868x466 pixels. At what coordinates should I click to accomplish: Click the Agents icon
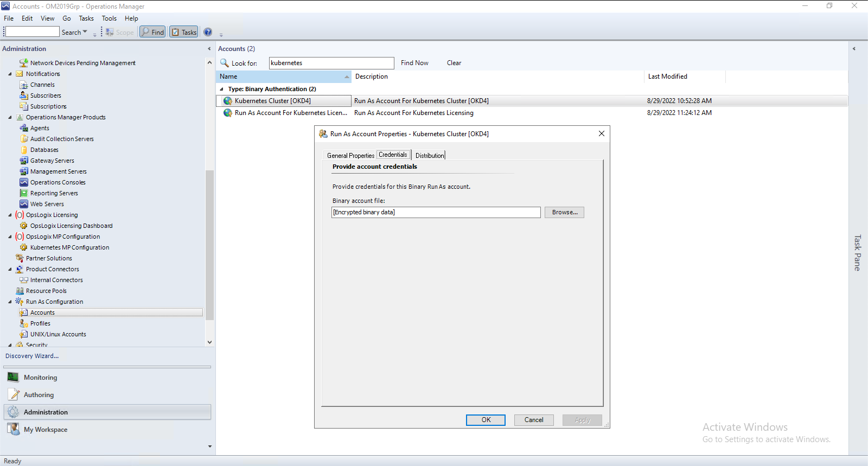pos(24,128)
